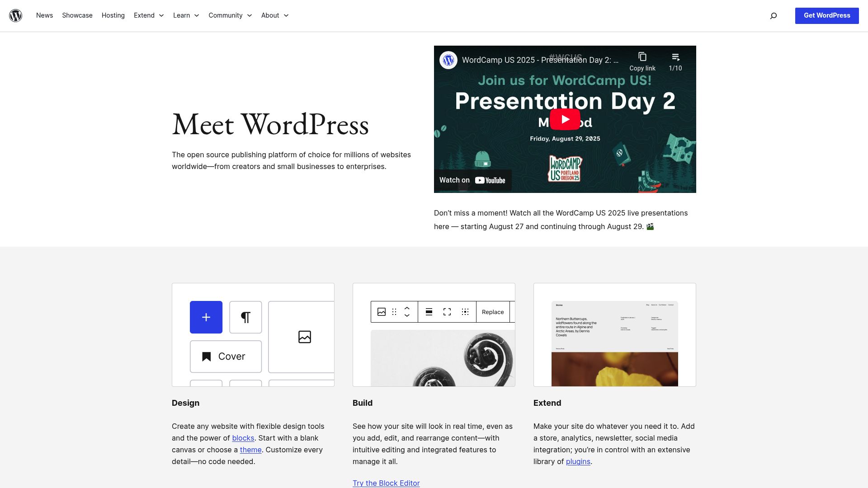Screen dimensions: 868x488
Task: Click the image block placeholder icon
Action: pyautogui.click(x=305, y=337)
